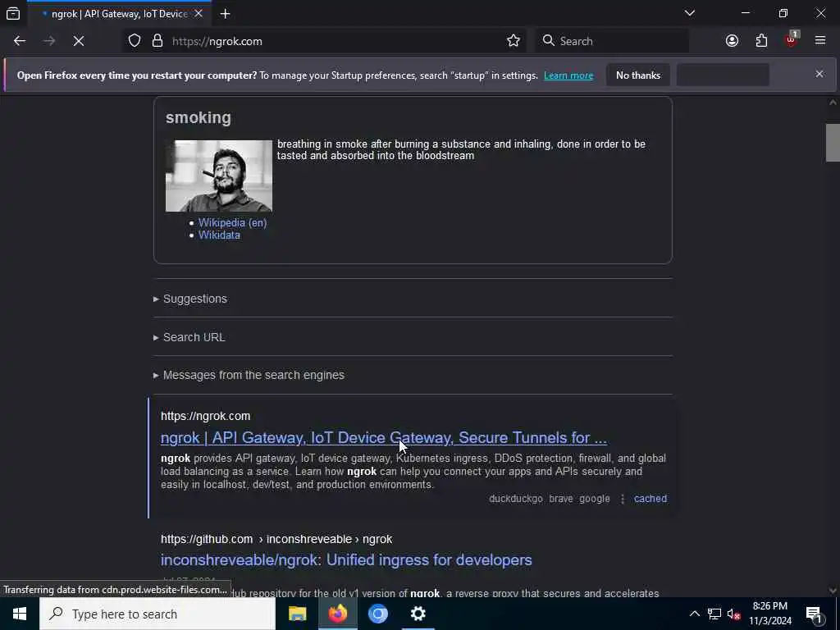Stop loading the ngrok page

[78, 41]
